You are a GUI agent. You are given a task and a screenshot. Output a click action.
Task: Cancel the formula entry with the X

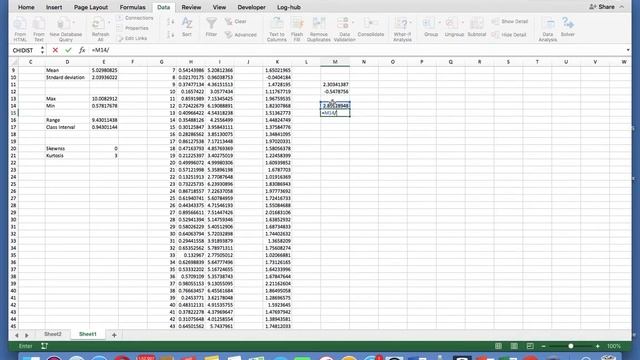coord(55,50)
